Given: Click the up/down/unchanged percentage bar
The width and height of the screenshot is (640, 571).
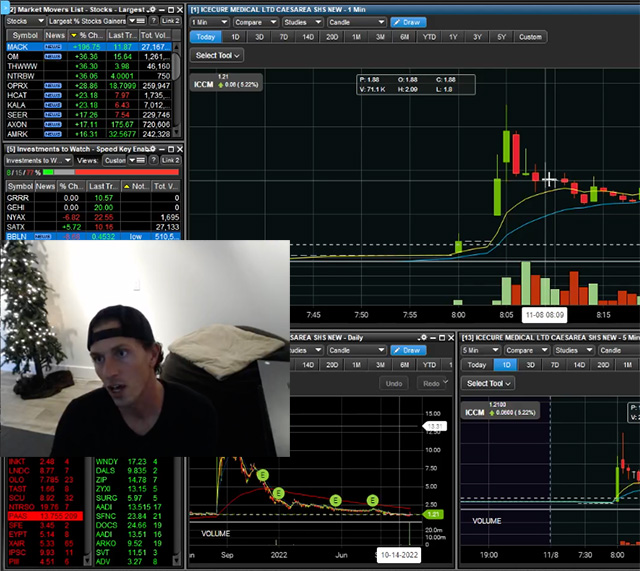Looking at the screenshot, I should pyautogui.click(x=111, y=172).
